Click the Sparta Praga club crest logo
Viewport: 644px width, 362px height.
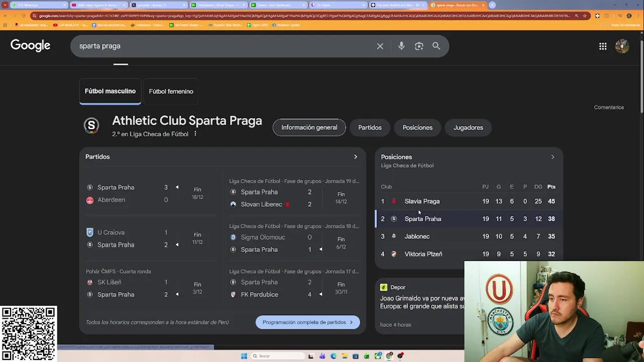(x=91, y=125)
